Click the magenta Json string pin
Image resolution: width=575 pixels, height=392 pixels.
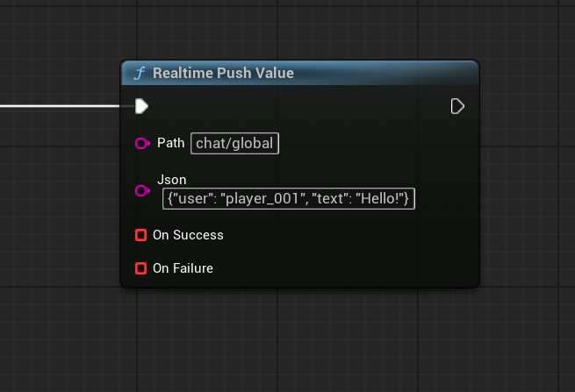pos(141,189)
